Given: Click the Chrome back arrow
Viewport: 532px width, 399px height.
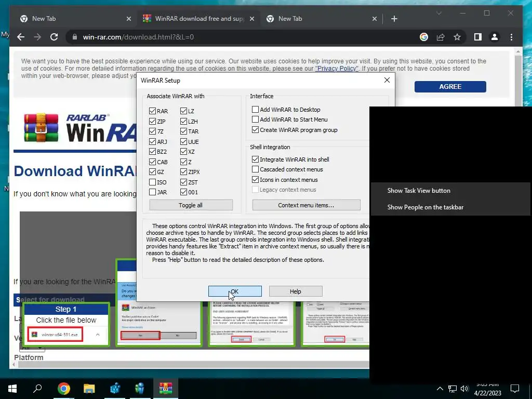Looking at the screenshot, I should pos(21,37).
